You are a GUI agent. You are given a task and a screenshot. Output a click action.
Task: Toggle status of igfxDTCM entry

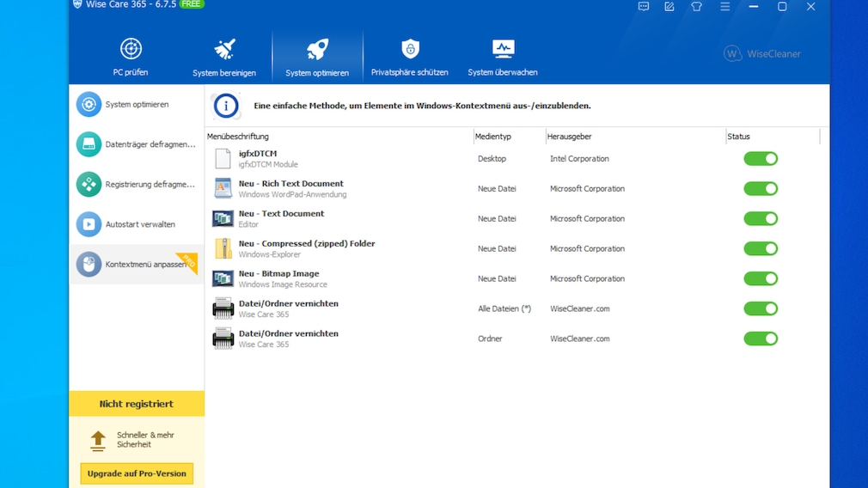point(761,159)
